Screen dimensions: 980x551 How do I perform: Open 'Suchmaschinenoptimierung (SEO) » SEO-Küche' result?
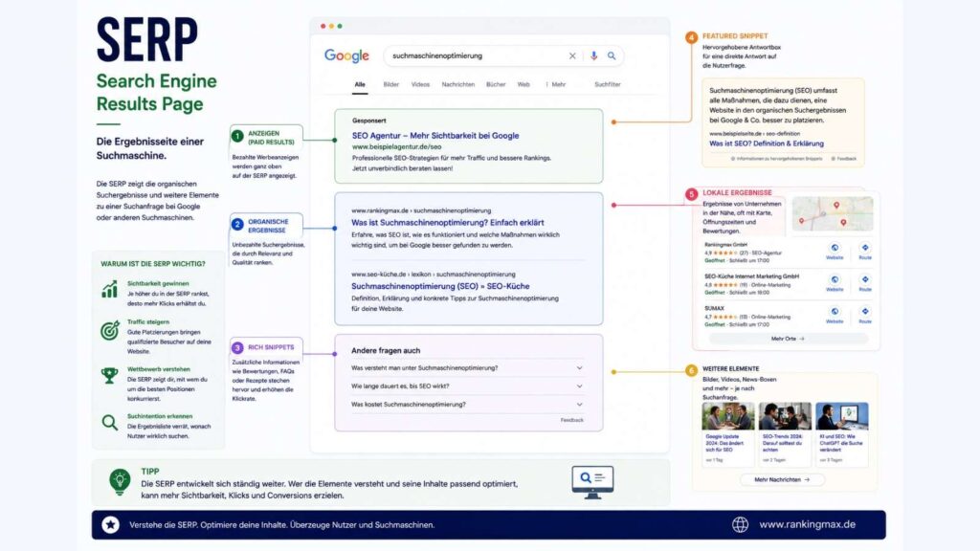pos(440,286)
